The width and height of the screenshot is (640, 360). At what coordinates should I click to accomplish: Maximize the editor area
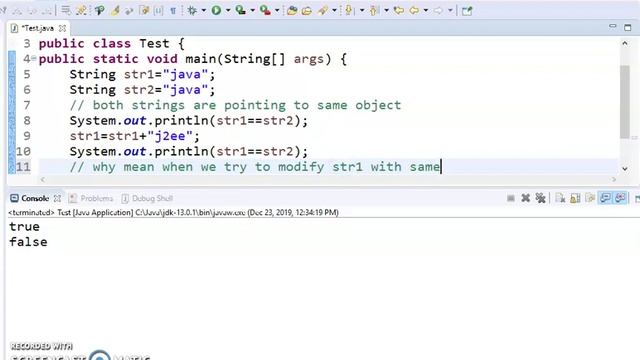coord(628,28)
